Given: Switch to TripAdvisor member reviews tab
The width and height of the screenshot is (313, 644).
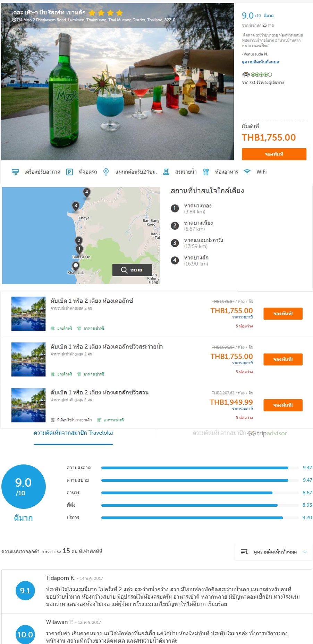Looking at the screenshot, I should (x=239, y=433).
